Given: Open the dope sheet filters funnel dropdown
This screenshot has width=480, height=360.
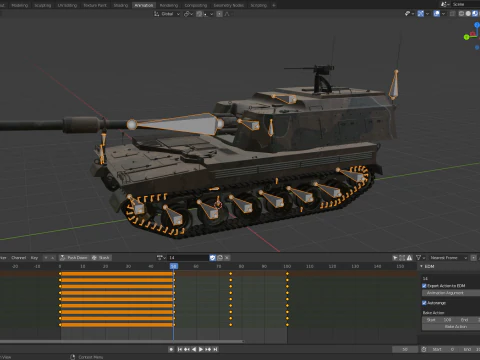Looking at the screenshot, I should click(420, 258).
